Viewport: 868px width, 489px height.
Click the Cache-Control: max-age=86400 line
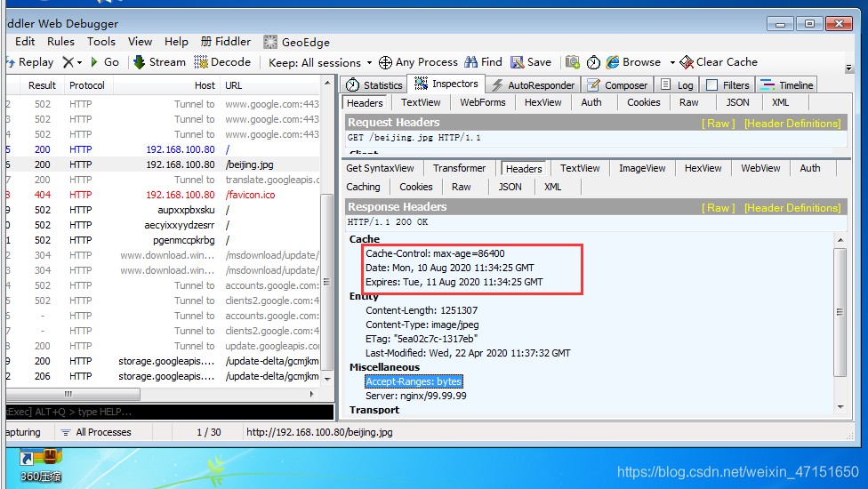[435, 254]
